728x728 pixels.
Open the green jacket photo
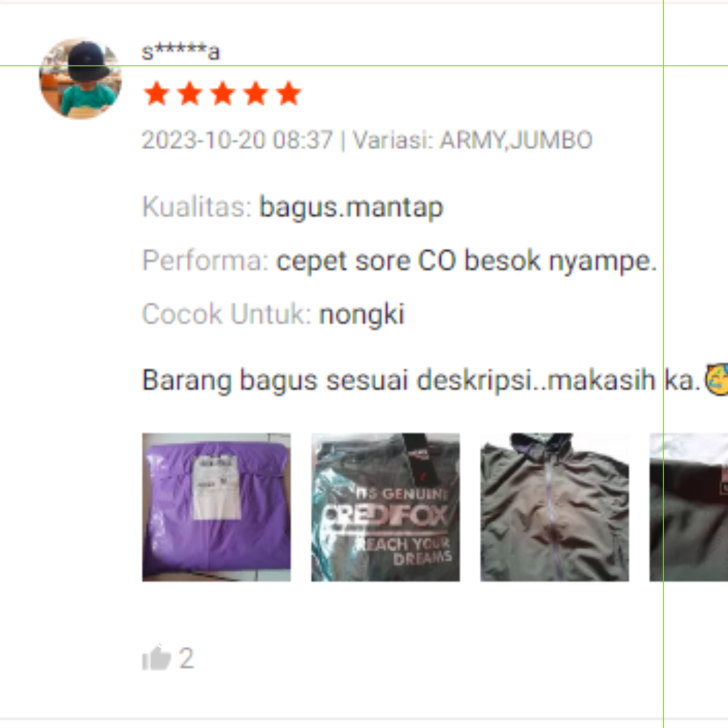coord(555,507)
